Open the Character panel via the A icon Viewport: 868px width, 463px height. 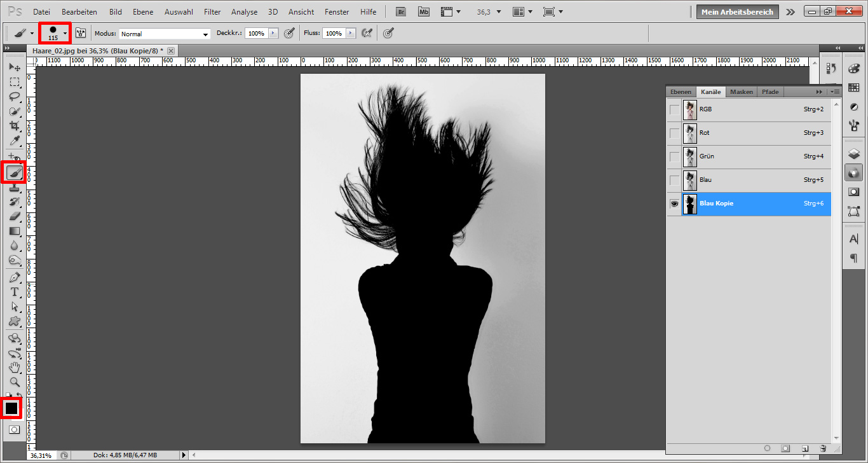854,238
